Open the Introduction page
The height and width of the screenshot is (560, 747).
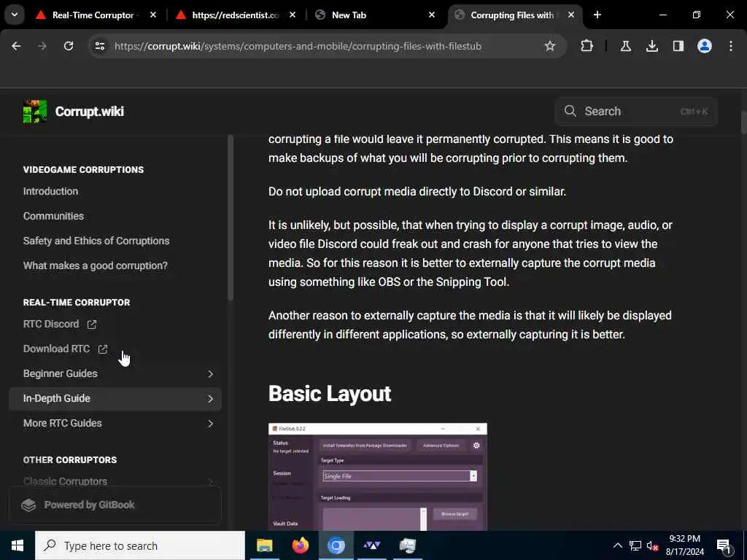[50, 191]
